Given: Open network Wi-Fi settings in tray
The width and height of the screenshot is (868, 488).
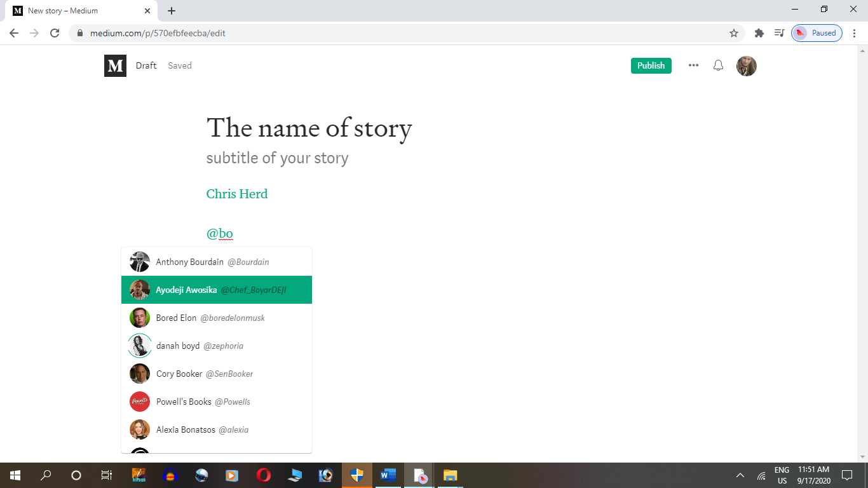Looking at the screenshot, I should click(761, 475).
